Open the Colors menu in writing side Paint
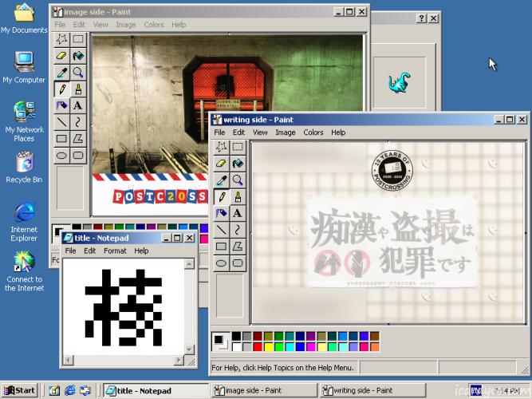The height and width of the screenshot is (399, 532). coord(313,132)
